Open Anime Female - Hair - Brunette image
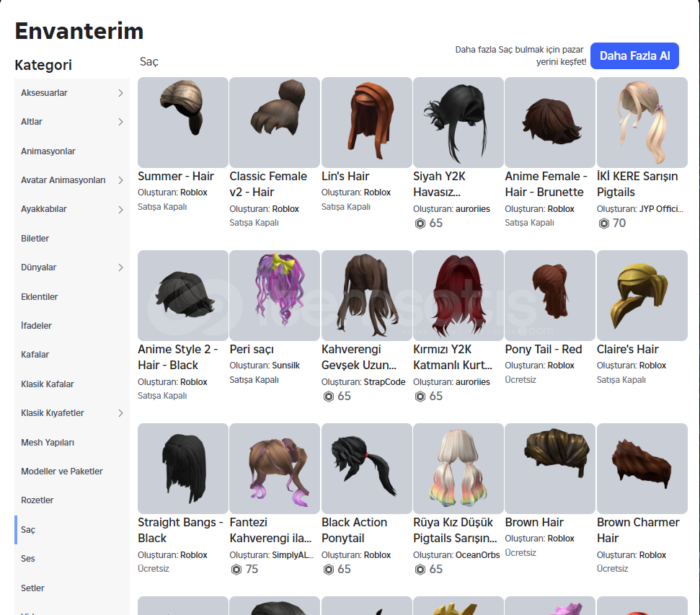Screen dimensions: 700x615 coord(550,123)
